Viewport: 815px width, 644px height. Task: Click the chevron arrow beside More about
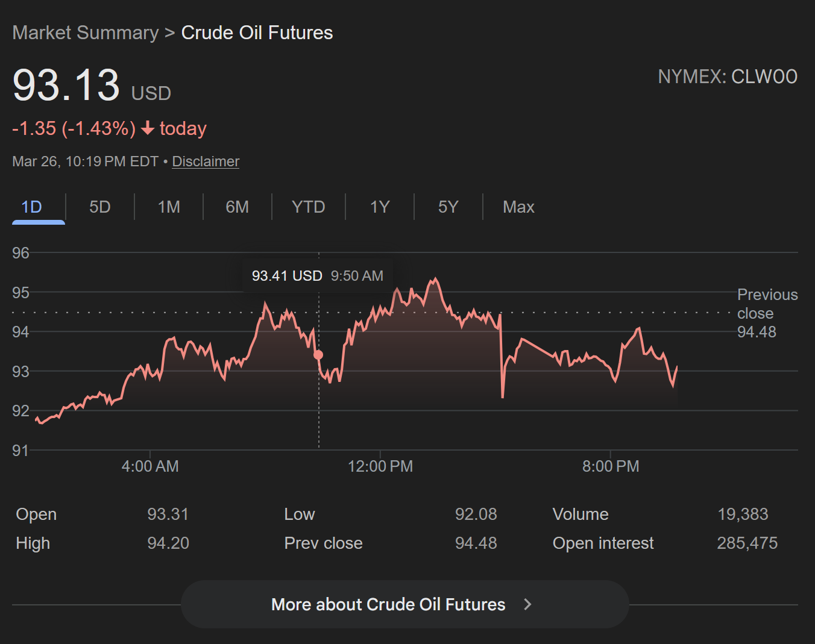click(x=527, y=604)
